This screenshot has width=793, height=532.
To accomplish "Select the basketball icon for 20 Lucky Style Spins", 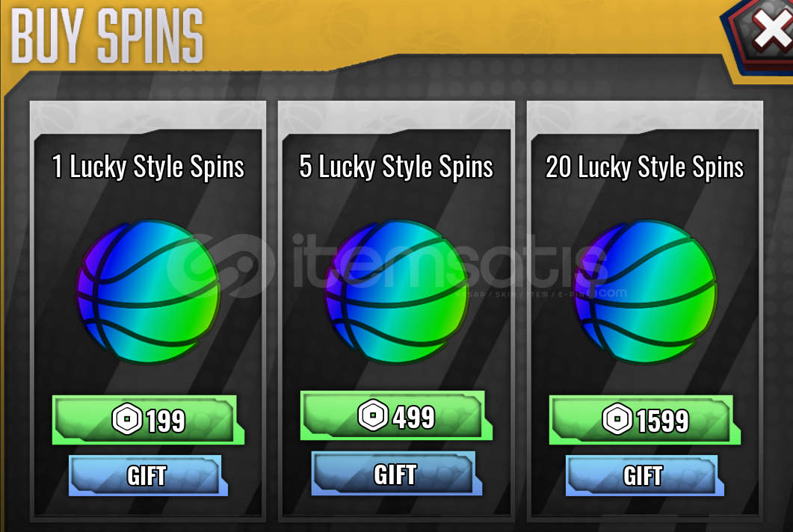I will [x=644, y=291].
